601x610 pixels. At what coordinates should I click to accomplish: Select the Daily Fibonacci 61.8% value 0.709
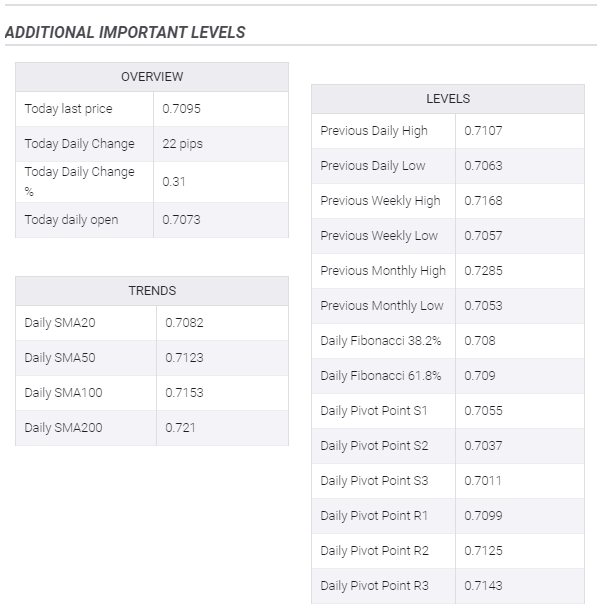pos(479,376)
